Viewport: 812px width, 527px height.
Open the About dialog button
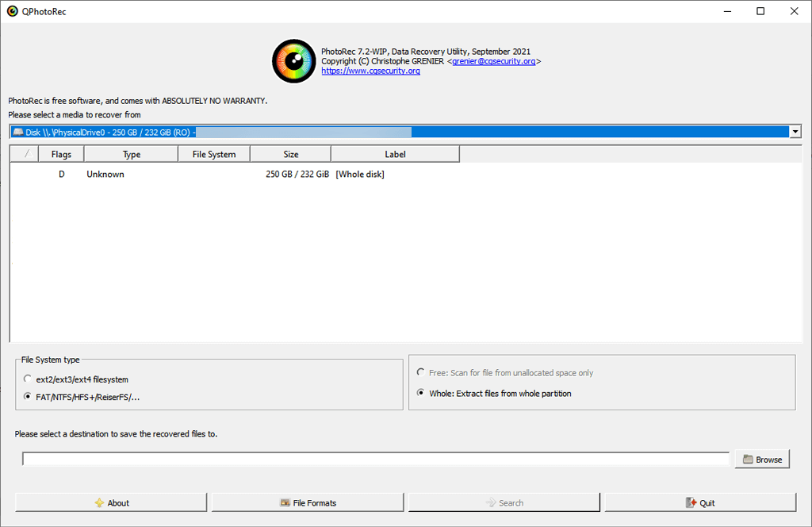click(x=111, y=502)
